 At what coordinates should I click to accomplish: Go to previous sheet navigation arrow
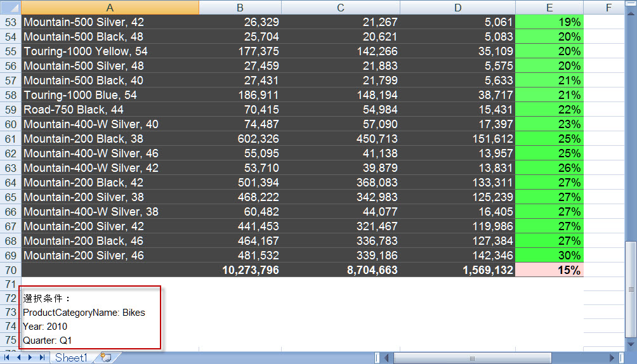click(x=18, y=358)
